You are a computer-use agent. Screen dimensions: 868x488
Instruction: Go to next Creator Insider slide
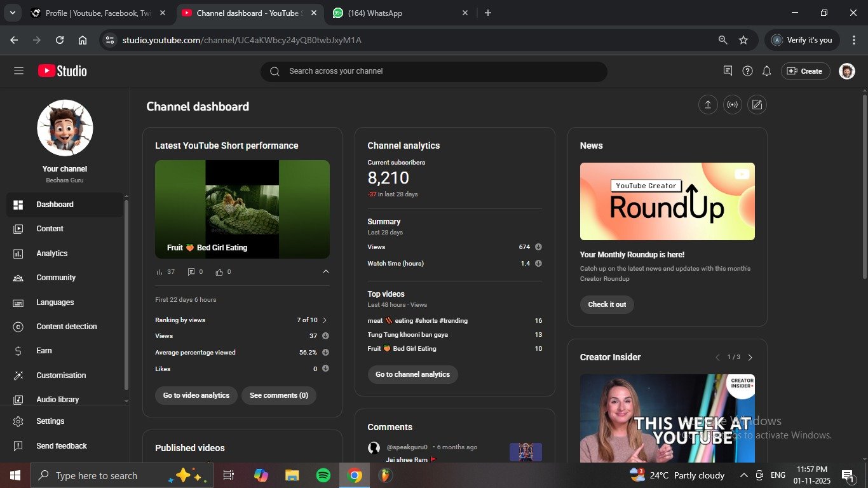coord(750,358)
